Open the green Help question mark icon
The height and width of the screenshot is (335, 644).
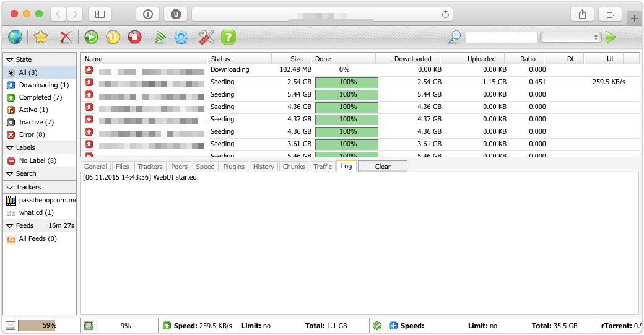tap(228, 37)
